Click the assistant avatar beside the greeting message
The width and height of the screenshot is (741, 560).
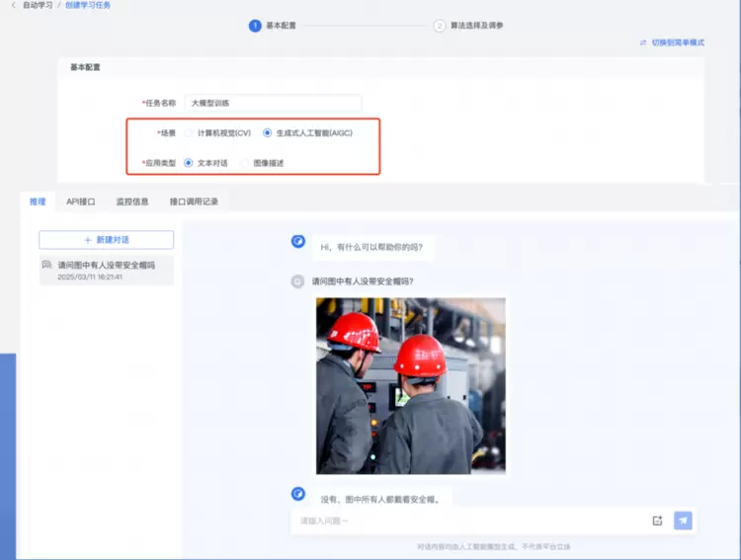[x=297, y=242]
